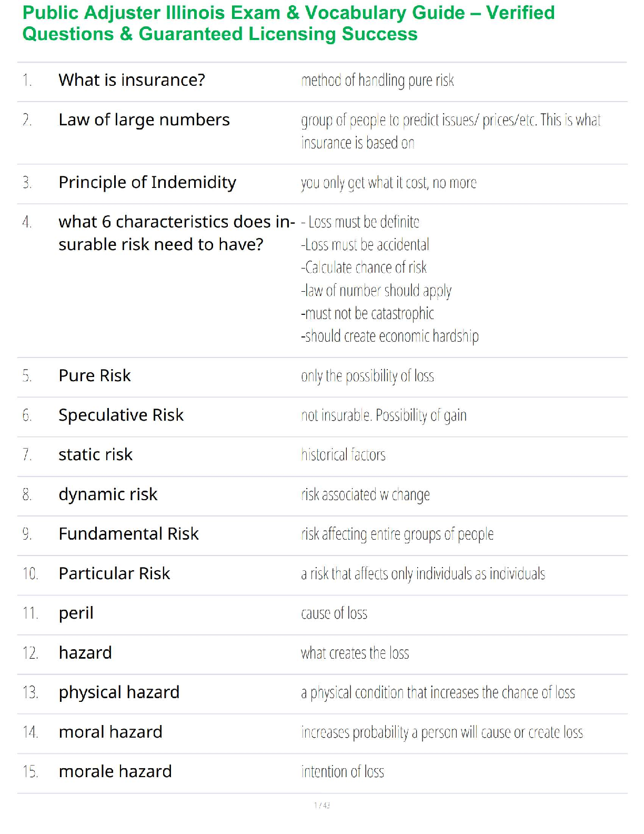Select the 'Law of large numbers' term

coord(144,120)
